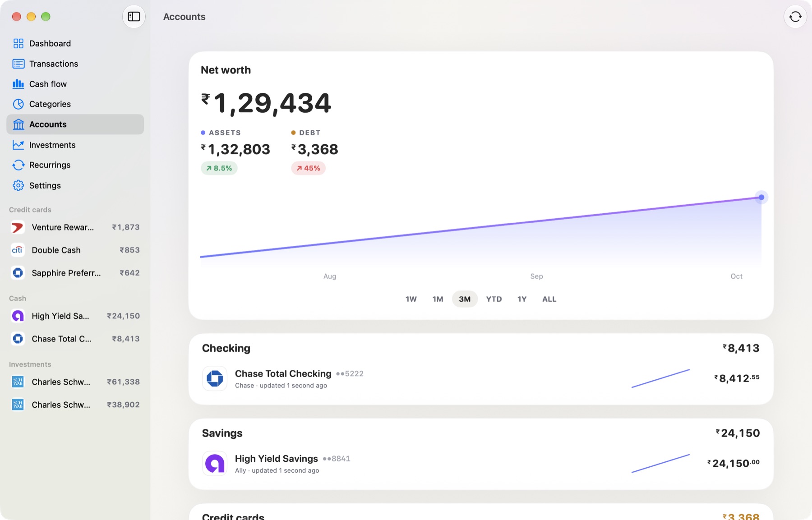Click the Categories pie icon

(18, 104)
